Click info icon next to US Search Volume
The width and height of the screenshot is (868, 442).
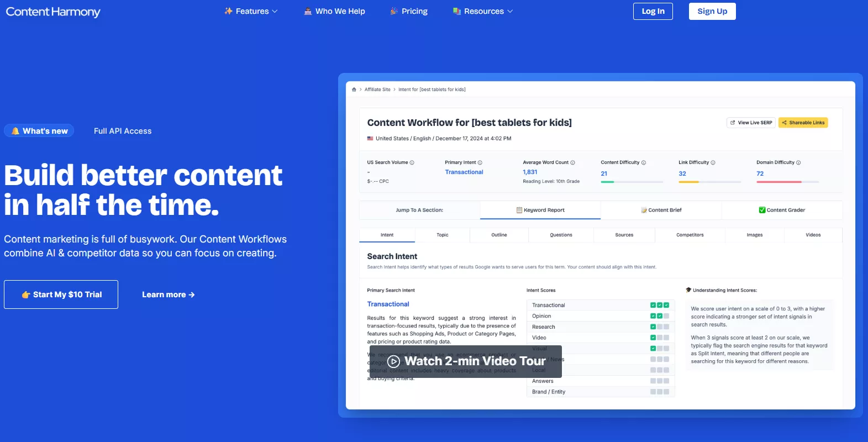tap(412, 162)
